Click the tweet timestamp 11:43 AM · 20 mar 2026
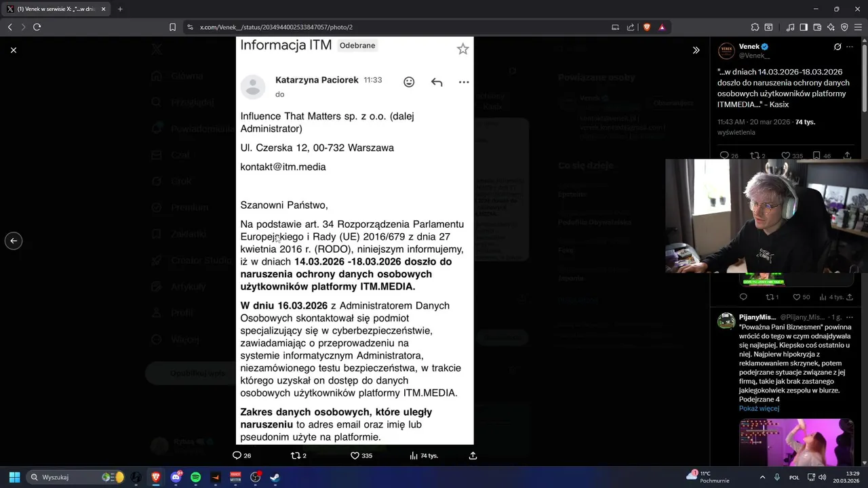 (754, 122)
